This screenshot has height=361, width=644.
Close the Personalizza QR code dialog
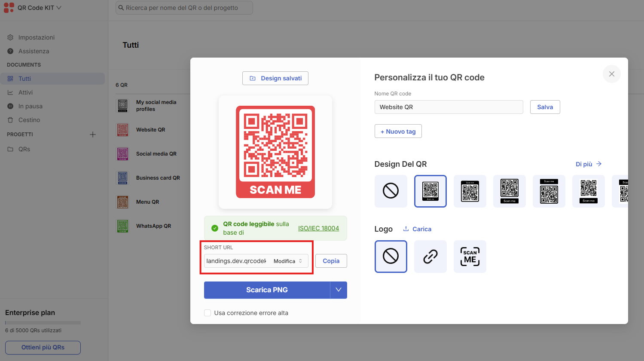[x=612, y=74]
